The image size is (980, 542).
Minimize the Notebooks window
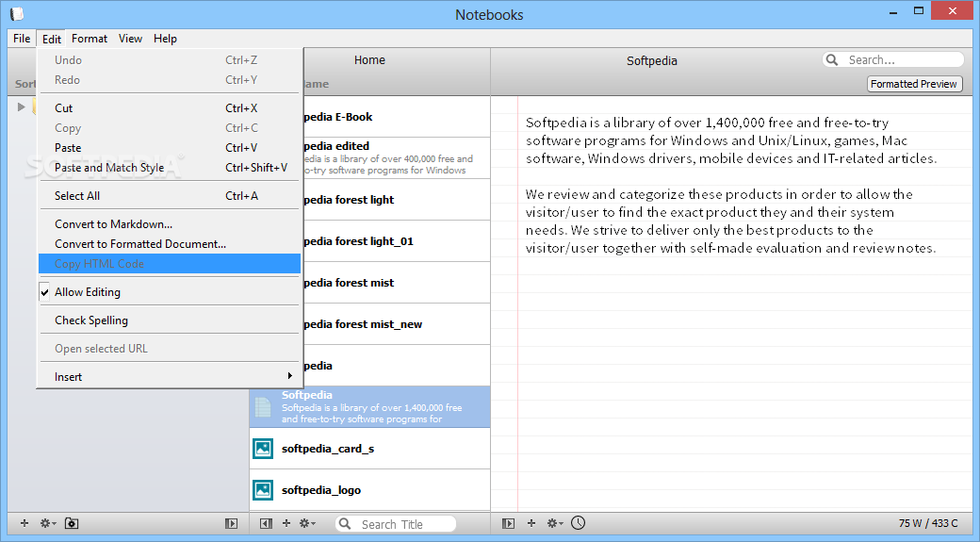point(893,12)
